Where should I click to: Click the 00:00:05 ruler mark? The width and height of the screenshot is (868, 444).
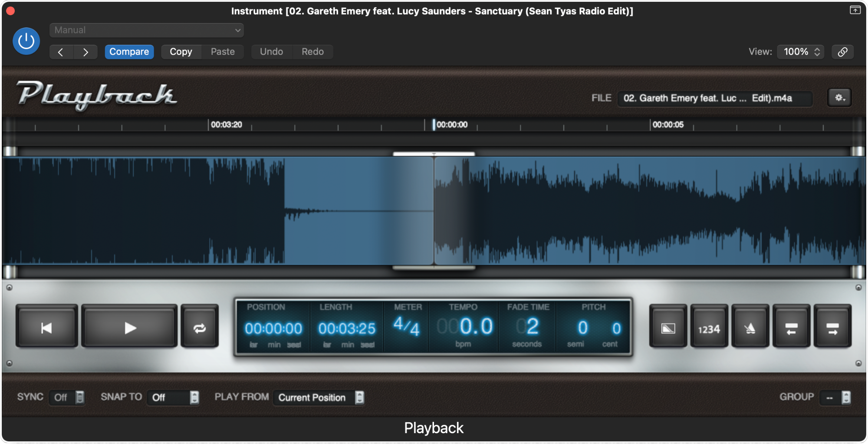coord(668,125)
